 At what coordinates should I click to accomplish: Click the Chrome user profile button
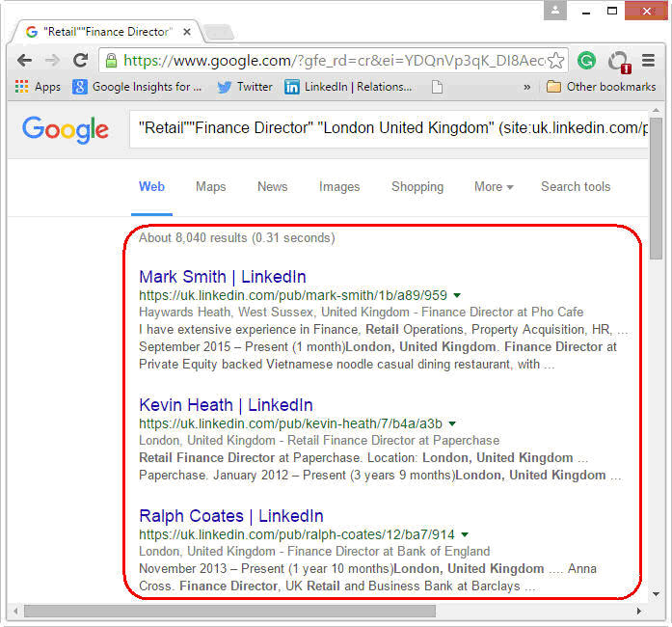555,11
